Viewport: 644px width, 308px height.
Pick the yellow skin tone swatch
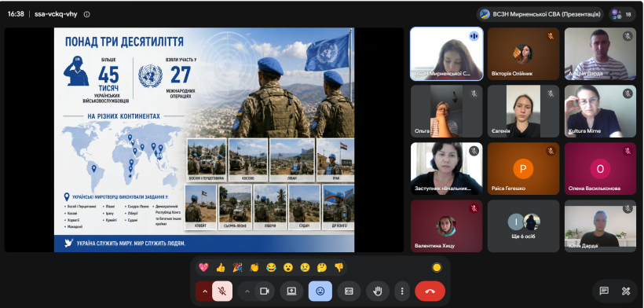click(x=437, y=268)
